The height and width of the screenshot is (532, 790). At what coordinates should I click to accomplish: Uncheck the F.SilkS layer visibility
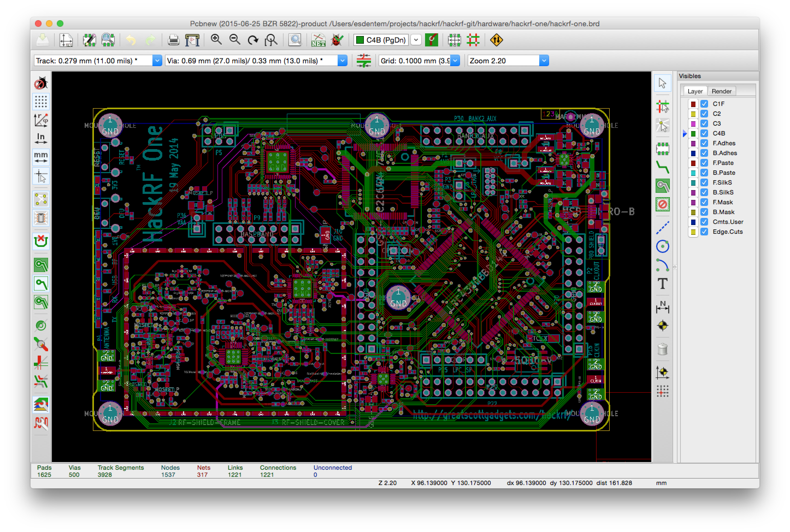point(704,182)
